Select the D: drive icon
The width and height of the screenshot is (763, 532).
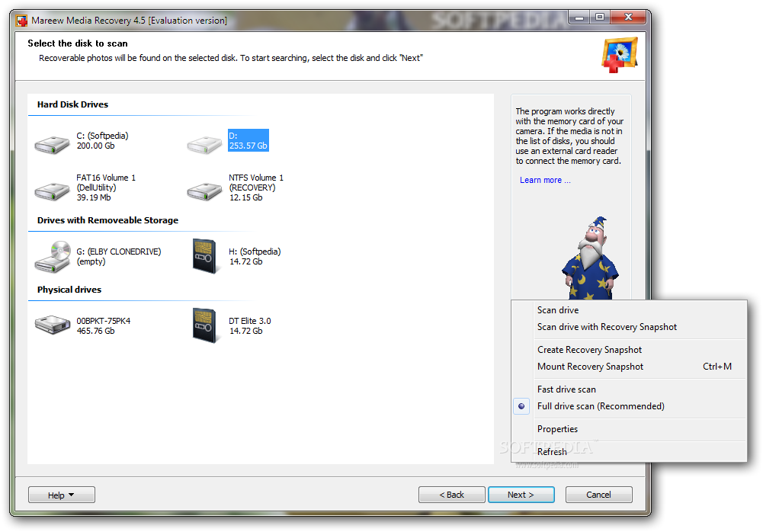tap(204, 143)
